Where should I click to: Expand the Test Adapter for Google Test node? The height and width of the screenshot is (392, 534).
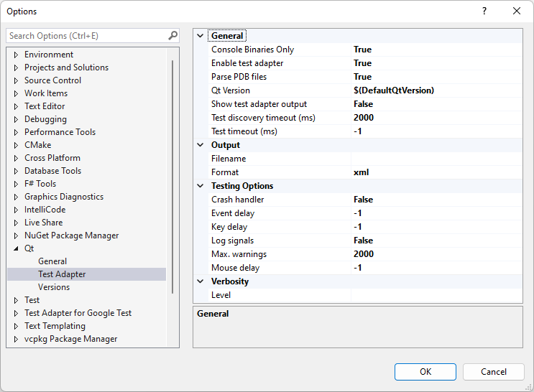pos(16,313)
